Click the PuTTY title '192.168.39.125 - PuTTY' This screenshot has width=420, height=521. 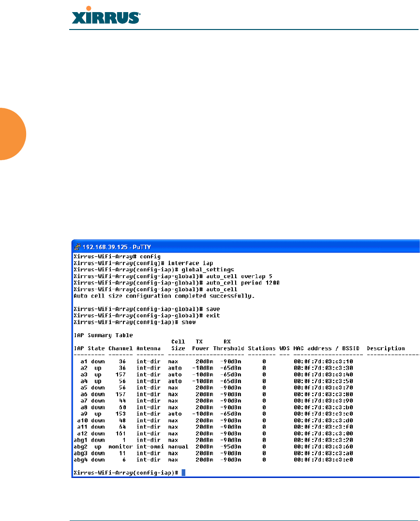coord(117,247)
